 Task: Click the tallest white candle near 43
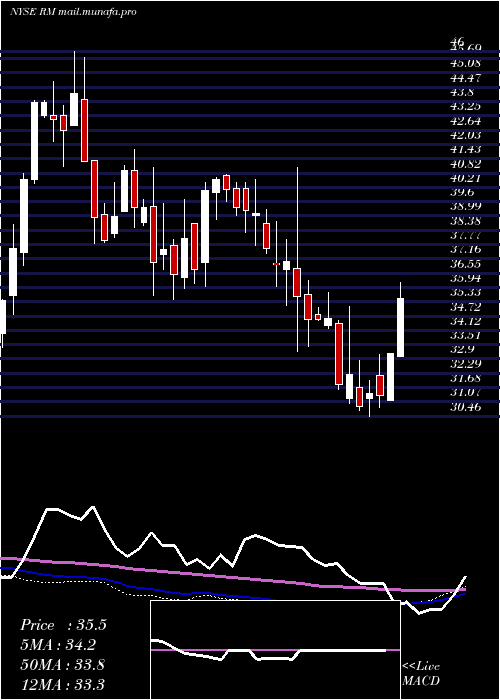(x=34, y=141)
